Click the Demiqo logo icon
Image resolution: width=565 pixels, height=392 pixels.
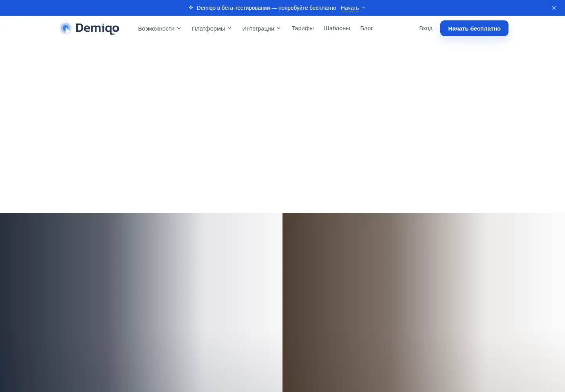coord(66,28)
